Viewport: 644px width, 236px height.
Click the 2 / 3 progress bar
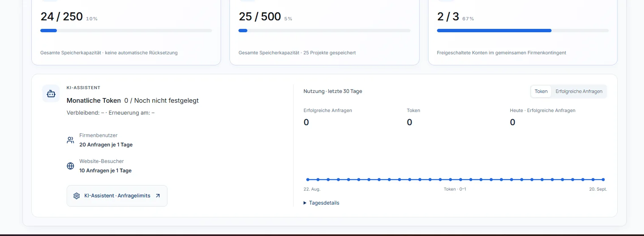point(523,31)
